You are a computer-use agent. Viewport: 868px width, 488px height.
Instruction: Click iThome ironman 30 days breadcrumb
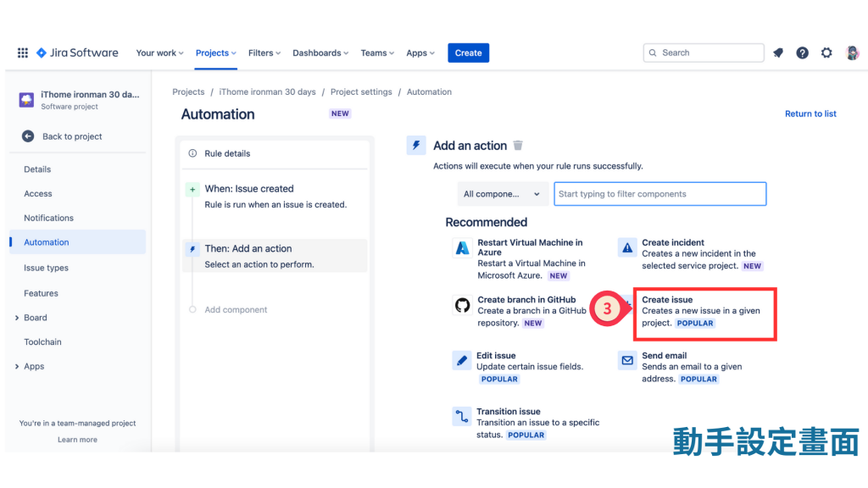(267, 91)
